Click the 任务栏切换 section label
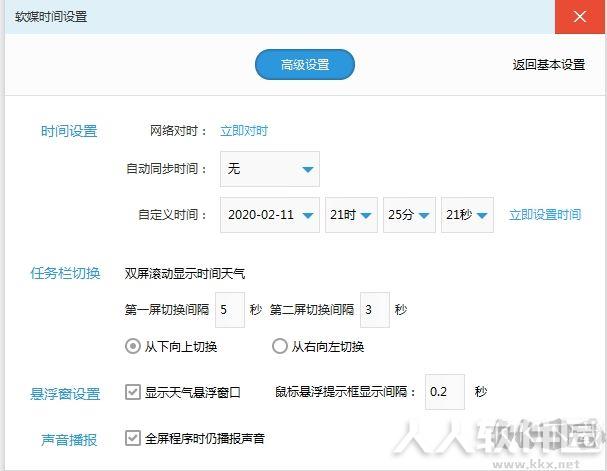Viewport: 607px width, 471px height. pyautogui.click(x=65, y=273)
